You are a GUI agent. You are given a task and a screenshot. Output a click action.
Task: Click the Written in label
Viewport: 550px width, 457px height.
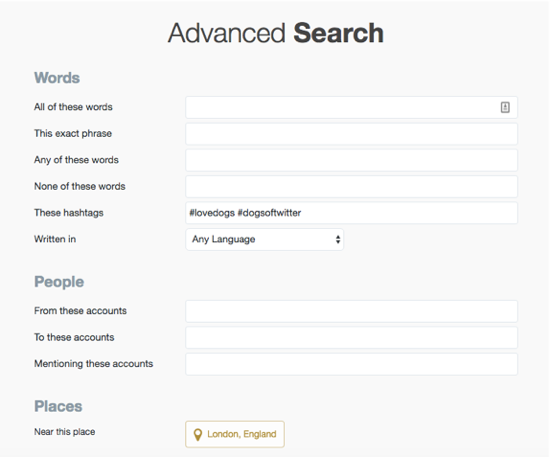(x=55, y=239)
